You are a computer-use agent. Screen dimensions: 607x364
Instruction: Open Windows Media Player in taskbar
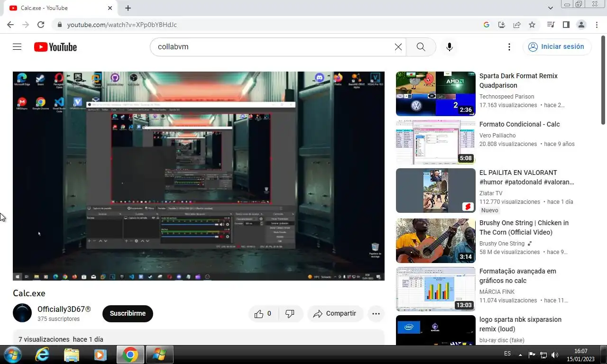coord(100,355)
